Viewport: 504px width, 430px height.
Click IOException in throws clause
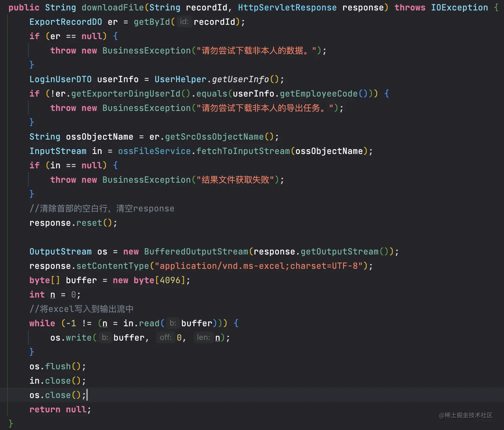(x=459, y=7)
